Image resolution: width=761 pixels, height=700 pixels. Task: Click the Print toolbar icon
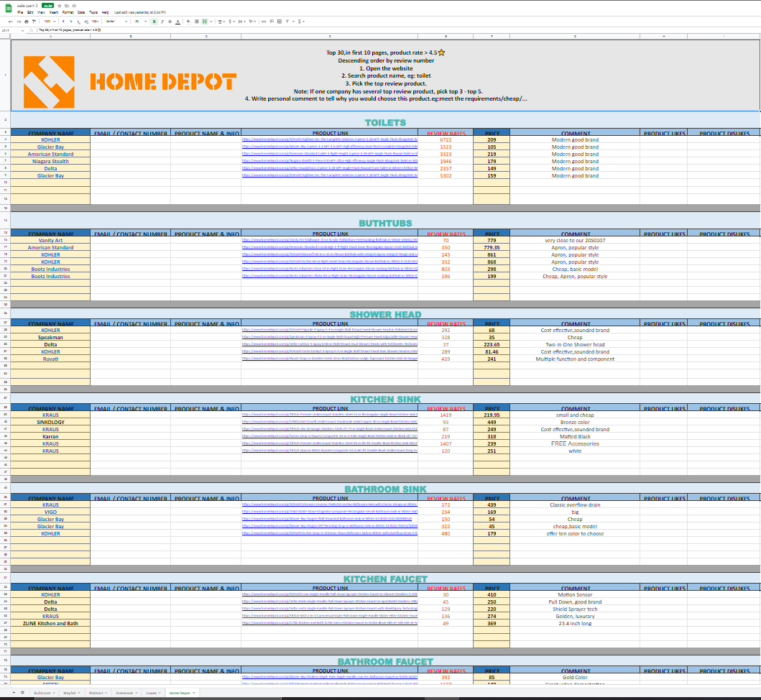point(26,22)
